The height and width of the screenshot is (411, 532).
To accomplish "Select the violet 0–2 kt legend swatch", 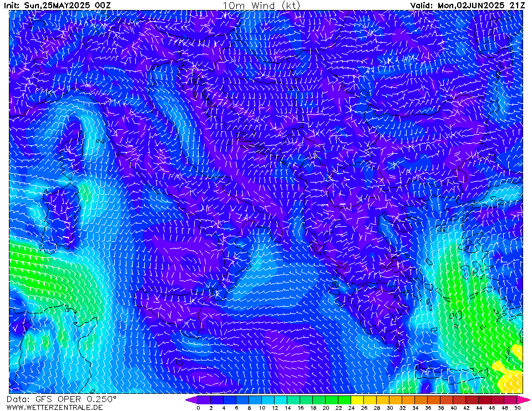I will (204, 399).
